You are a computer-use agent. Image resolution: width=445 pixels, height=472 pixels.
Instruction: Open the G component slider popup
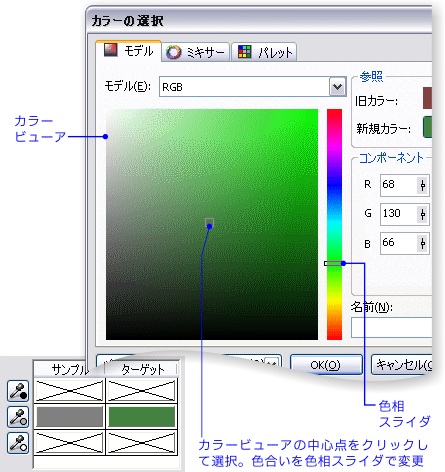point(423,214)
